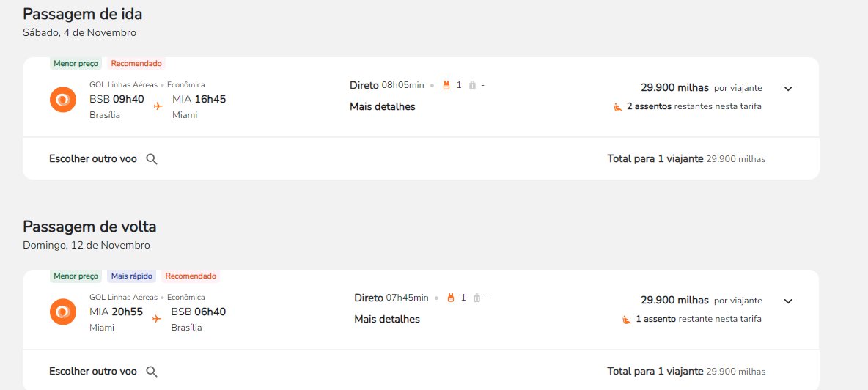Viewport: 868px width, 390px height.
Task: Click the 'Recomendado' tag on the return flight
Action: coord(191,276)
